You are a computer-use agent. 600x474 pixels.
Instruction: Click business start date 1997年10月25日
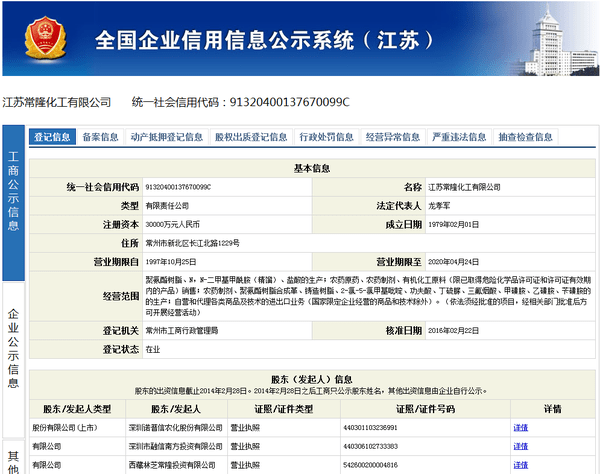171,262
